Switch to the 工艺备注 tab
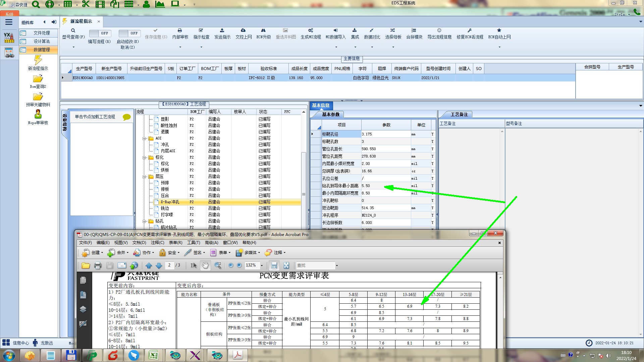644x362 pixels. (459, 115)
